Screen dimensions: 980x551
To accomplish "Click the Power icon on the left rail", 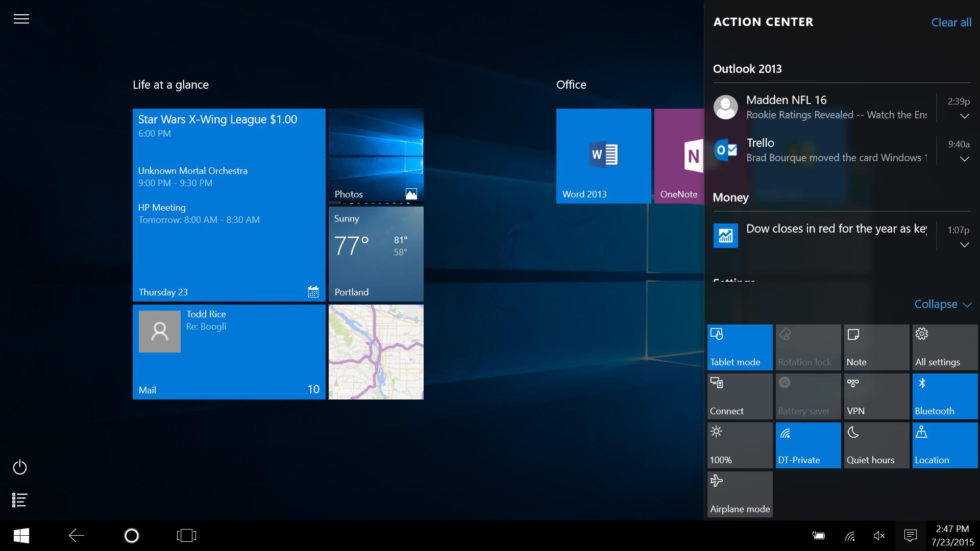I will click(20, 467).
